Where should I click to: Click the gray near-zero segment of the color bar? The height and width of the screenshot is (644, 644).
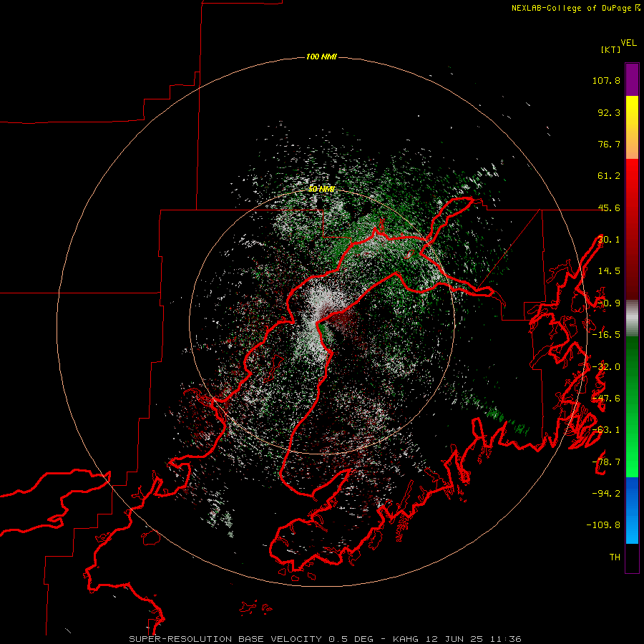[x=632, y=318]
